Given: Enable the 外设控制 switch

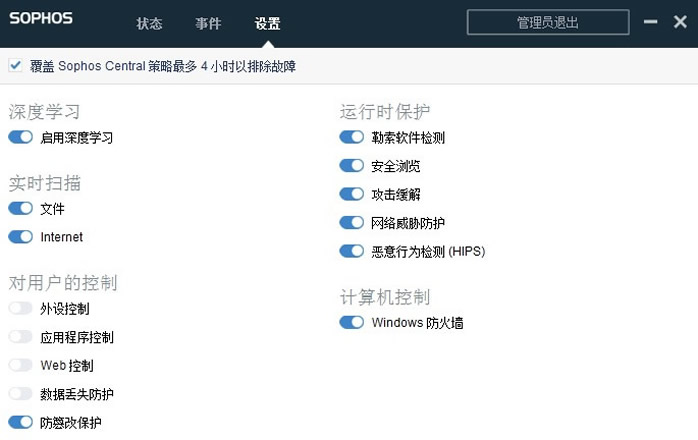Looking at the screenshot, I should (x=20, y=309).
